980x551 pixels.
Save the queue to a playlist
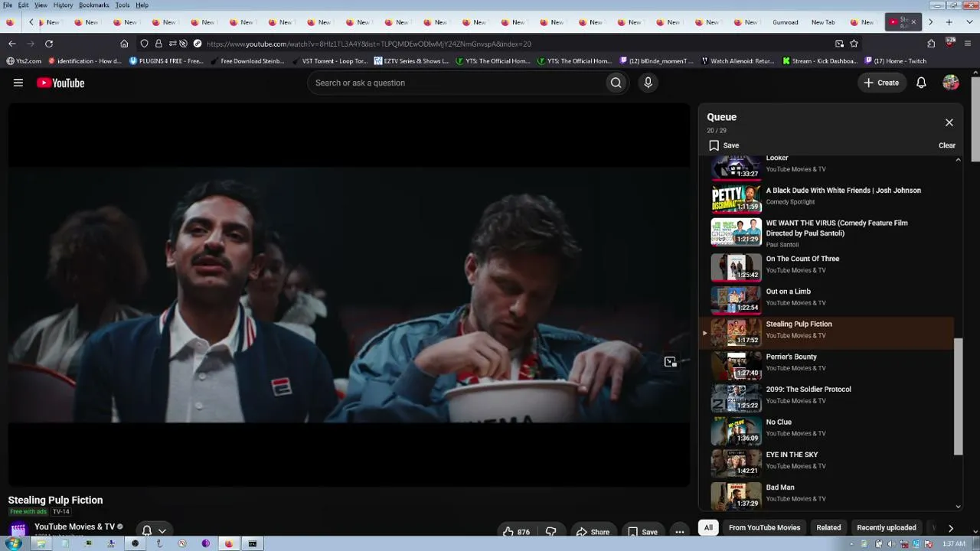coord(724,145)
